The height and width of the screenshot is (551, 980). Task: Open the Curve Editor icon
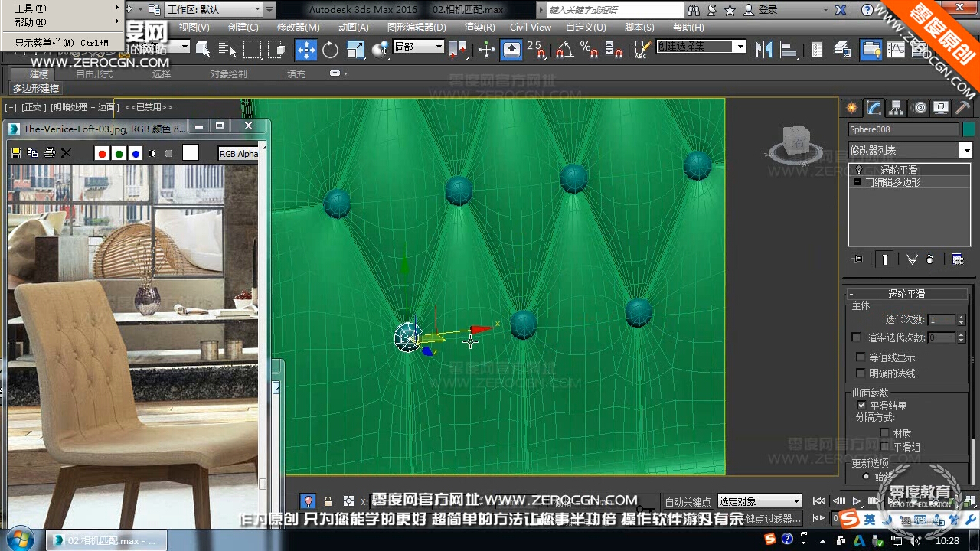895,50
